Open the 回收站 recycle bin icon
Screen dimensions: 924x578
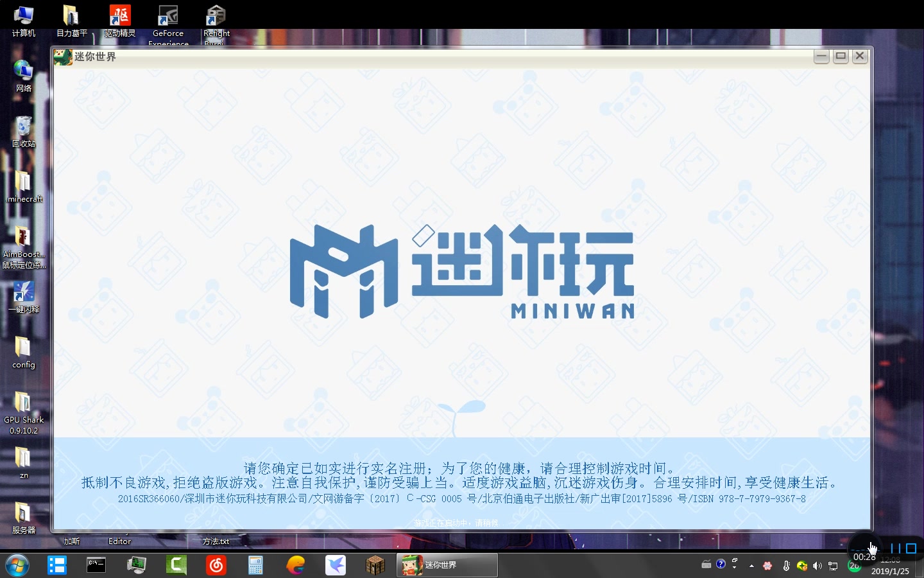24,131
